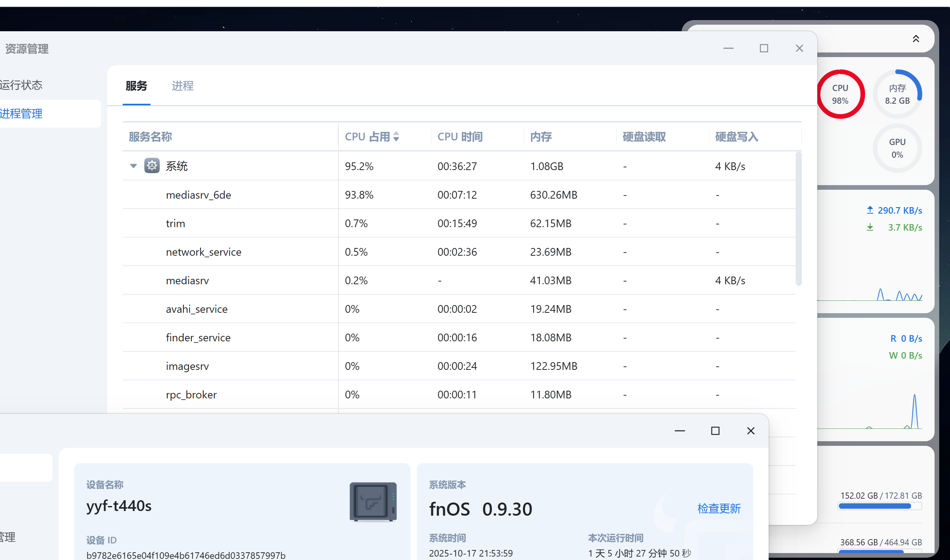The width and height of the screenshot is (950, 560).
Task: Open 运行状态 in the sidebar
Action: point(22,85)
